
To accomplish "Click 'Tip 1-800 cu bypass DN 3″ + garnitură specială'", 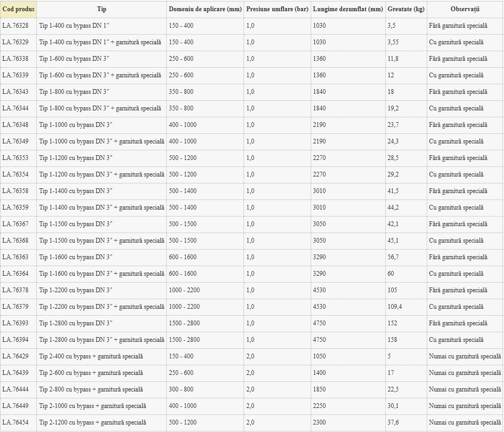I will pyautogui.click(x=100, y=108).
